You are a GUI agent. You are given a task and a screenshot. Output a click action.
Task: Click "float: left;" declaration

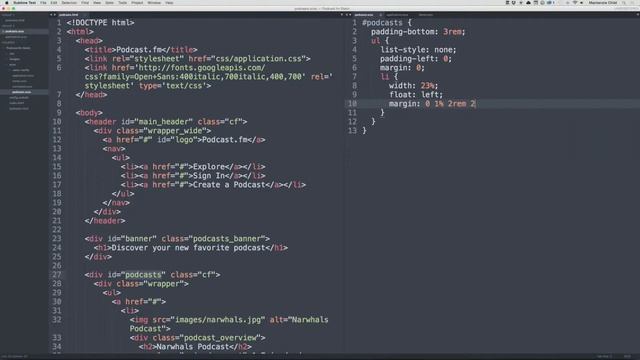click(416, 95)
